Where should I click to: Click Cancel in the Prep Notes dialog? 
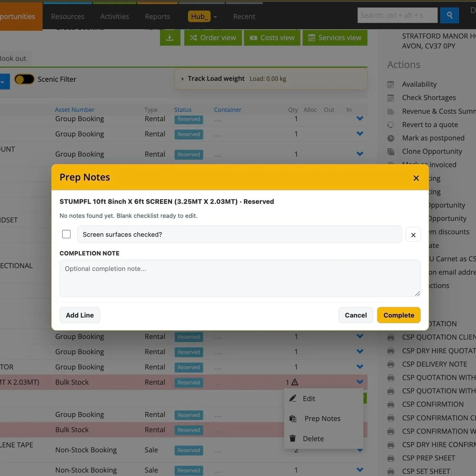click(x=356, y=315)
